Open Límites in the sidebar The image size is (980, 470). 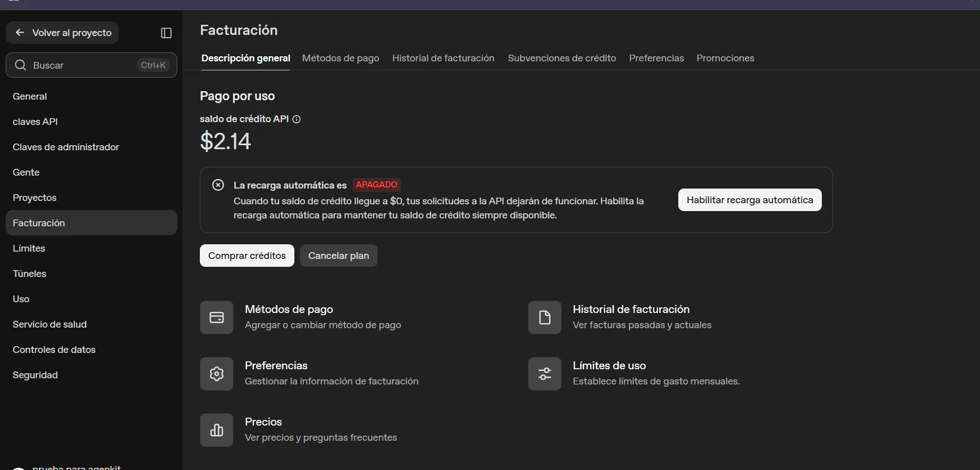coord(91,248)
